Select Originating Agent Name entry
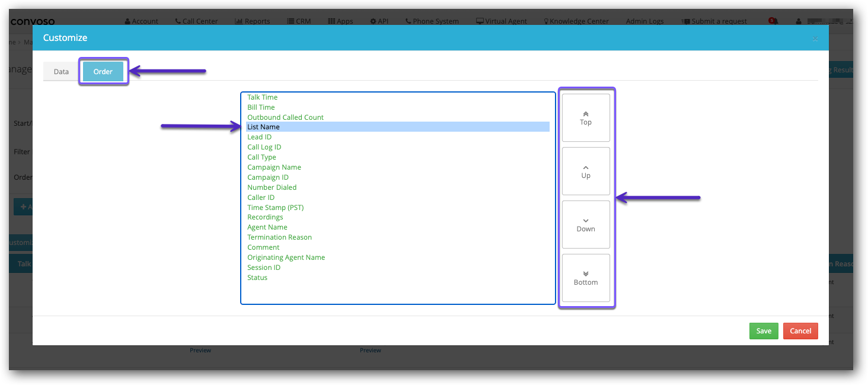 tap(398, 257)
